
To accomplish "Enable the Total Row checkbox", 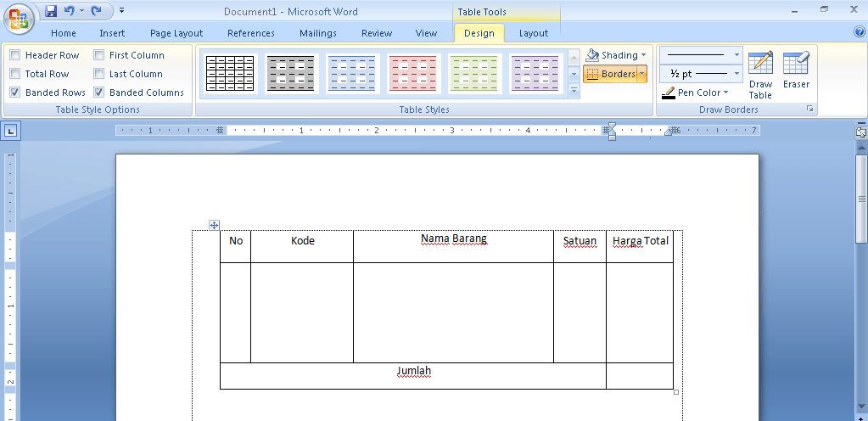I will [15, 74].
